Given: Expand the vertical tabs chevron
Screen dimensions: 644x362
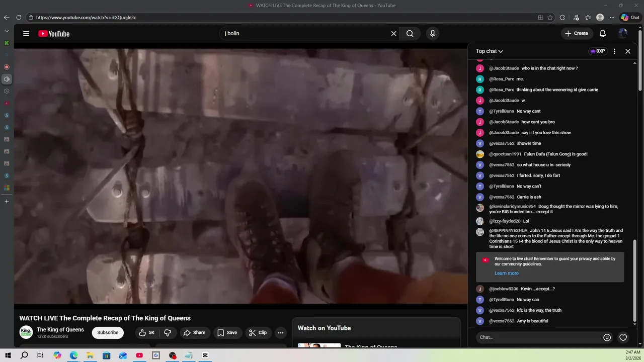Looking at the screenshot, I should pos(7,31).
